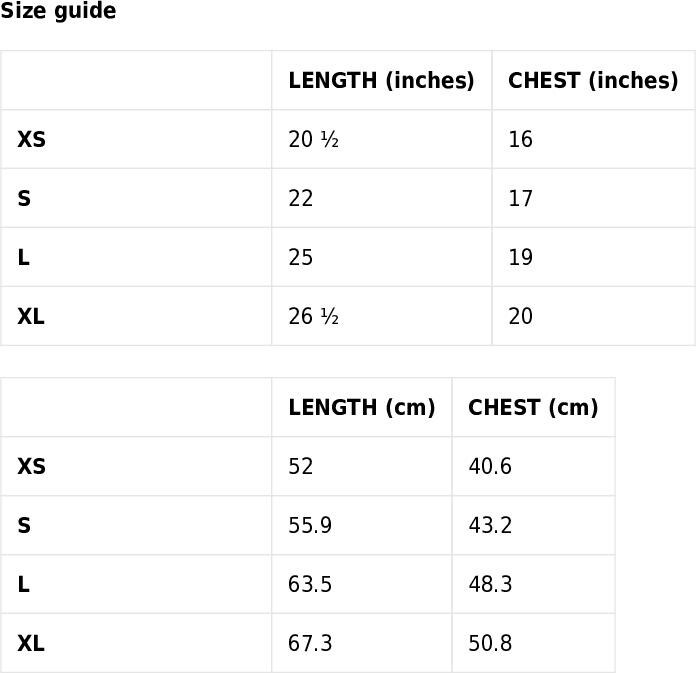The image size is (696, 673).
Task: Click chest value 16 for XS
Action: click(520, 139)
